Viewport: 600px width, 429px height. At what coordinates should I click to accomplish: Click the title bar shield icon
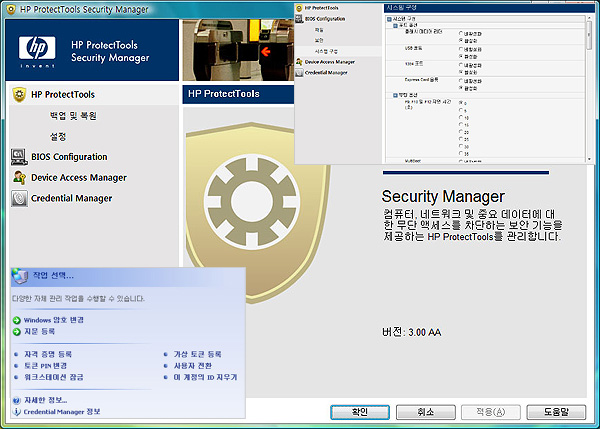point(11,10)
